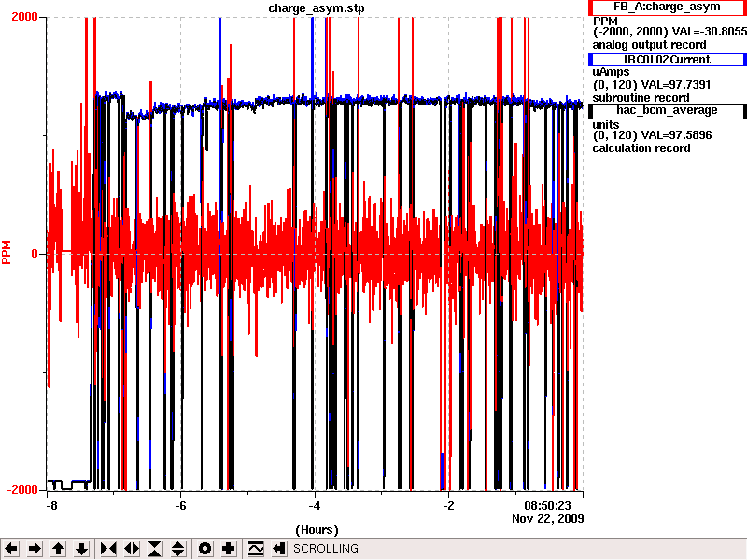Click the circle auto-scale button
Viewport: 747px width, 560px height.
pos(204,549)
